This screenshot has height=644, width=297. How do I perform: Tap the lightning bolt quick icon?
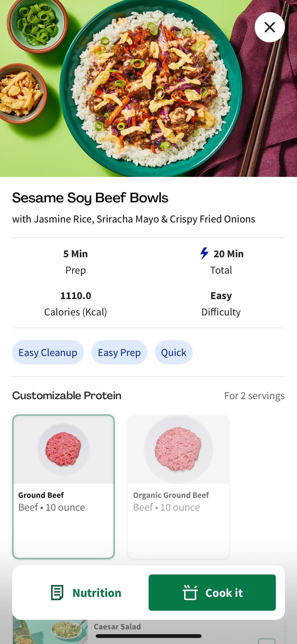(204, 253)
